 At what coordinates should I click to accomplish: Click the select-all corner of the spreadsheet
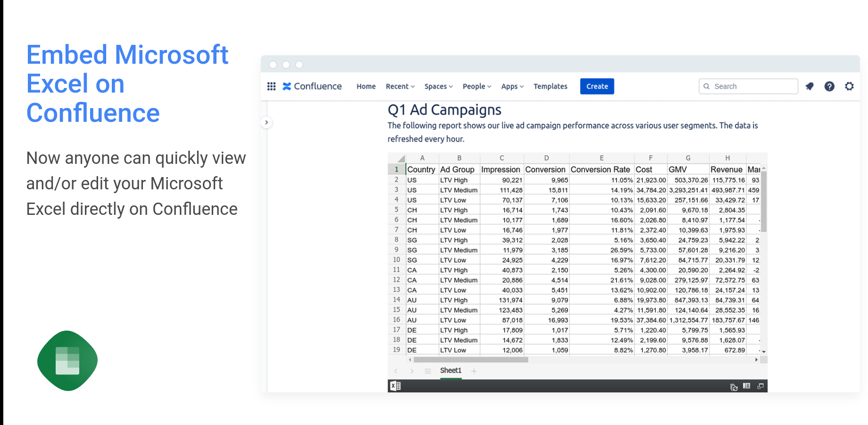click(397, 158)
